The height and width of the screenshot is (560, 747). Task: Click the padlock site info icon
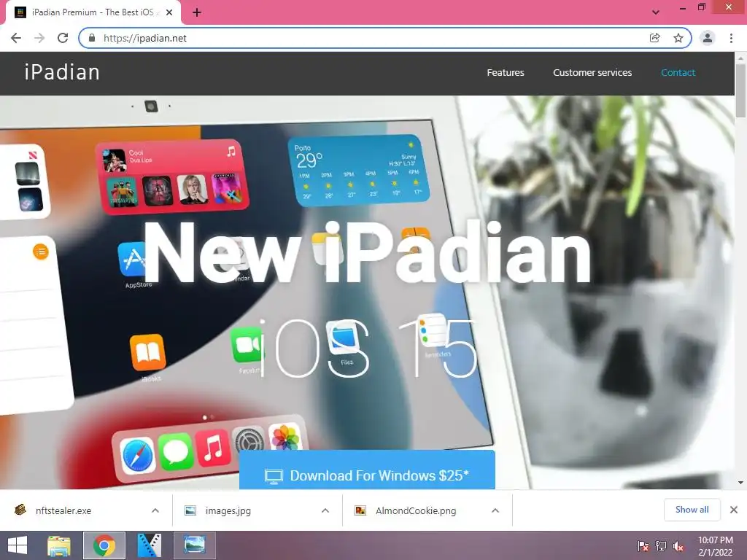click(x=92, y=38)
